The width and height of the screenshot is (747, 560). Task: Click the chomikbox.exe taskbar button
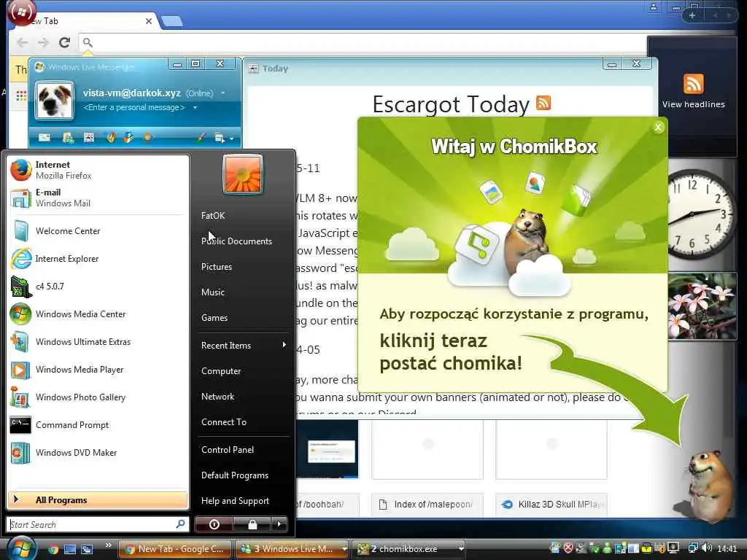tap(404, 549)
